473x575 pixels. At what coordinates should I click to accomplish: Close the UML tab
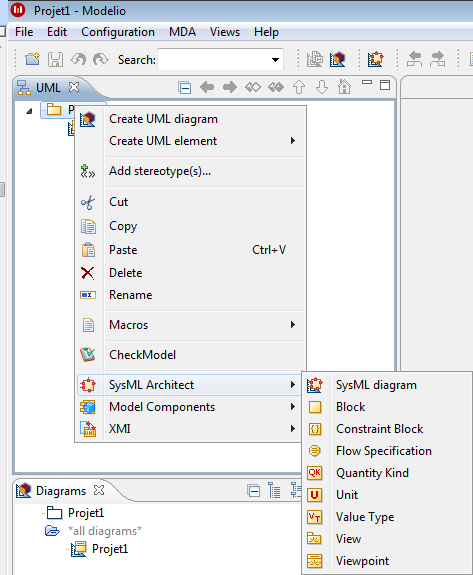pyautogui.click(x=74, y=87)
